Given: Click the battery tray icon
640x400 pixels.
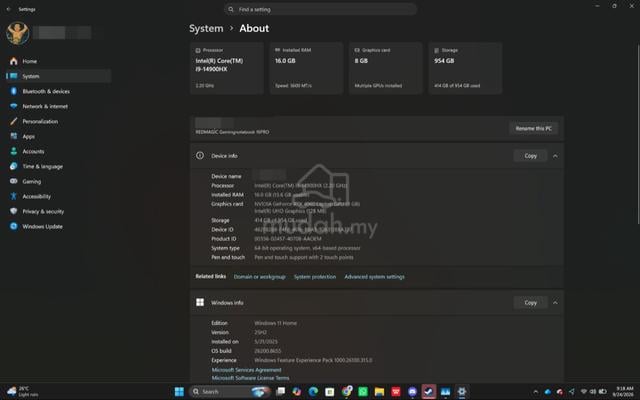Looking at the screenshot, I should [602, 392].
